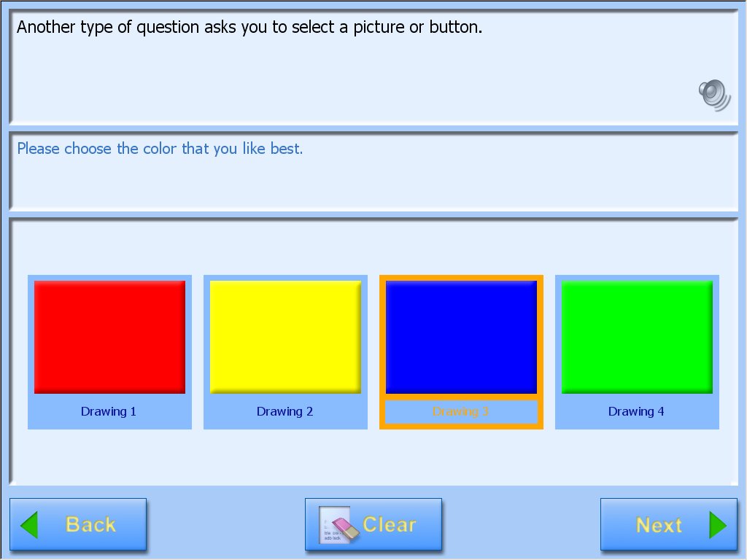Click the 'Please choose the color' prompt text
Image resolution: width=747 pixels, height=560 pixels.
[160, 149]
